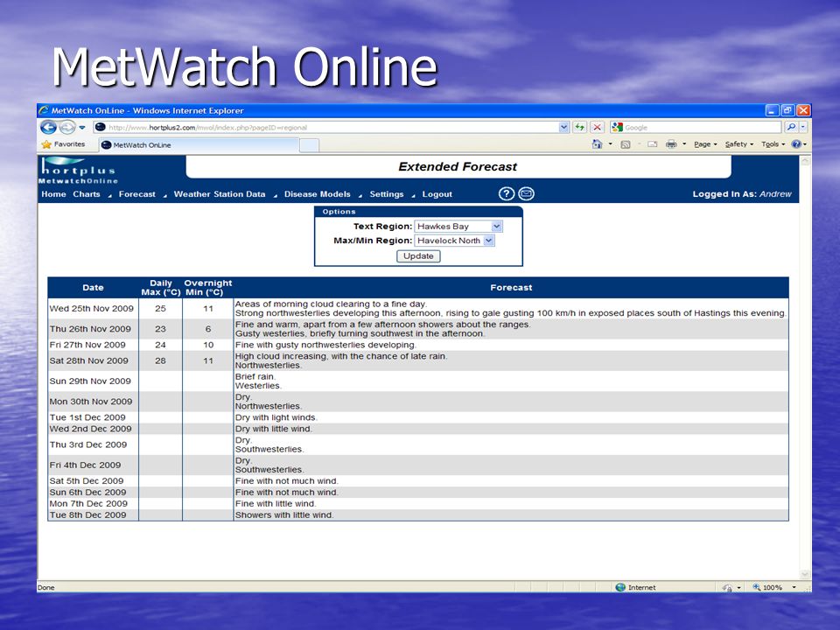
Task: Click the Google search box
Action: point(696,128)
